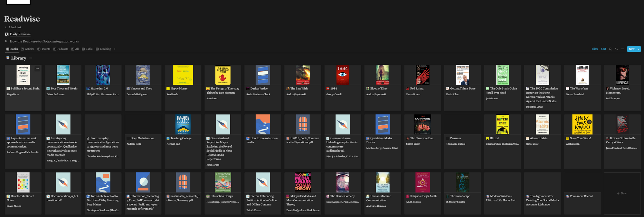Screen dimensions: 644x217
Task: Click the Modern Wisdom page icon
Action: point(488,196)
